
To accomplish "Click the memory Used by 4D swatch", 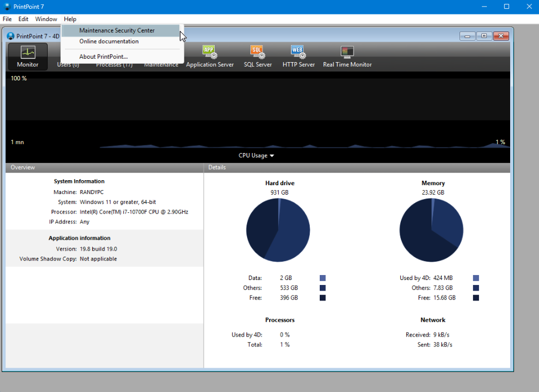I will click(476, 278).
